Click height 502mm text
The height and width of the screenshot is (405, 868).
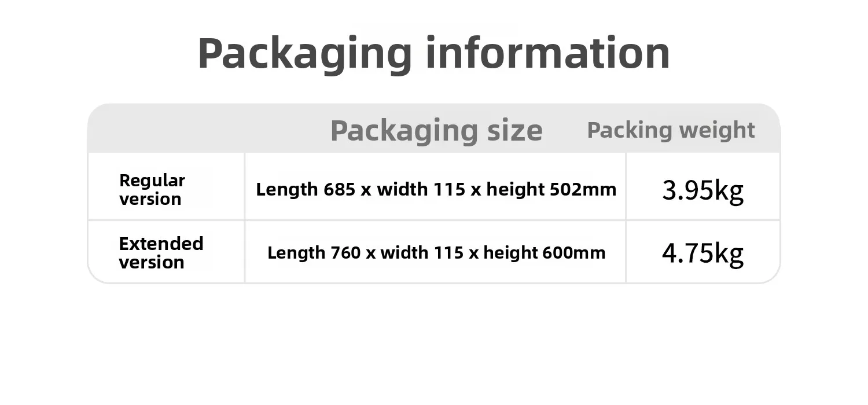point(551,189)
